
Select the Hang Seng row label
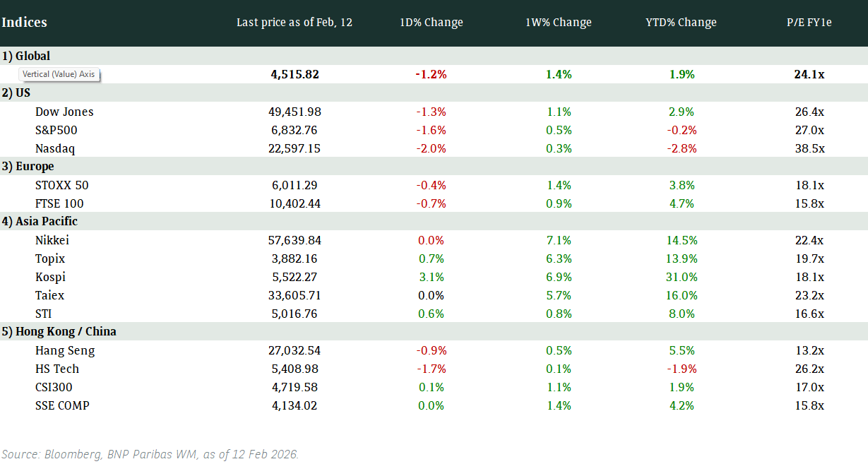click(65, 350)
